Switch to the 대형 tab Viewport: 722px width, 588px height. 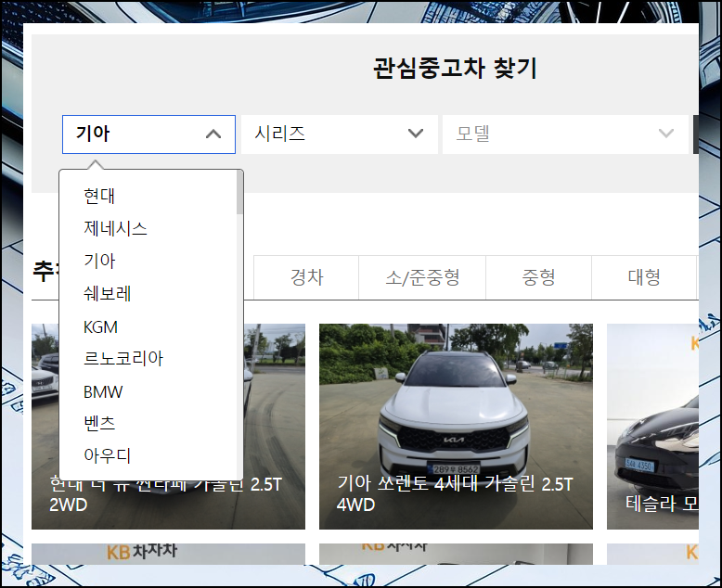[x=644, y=277]
